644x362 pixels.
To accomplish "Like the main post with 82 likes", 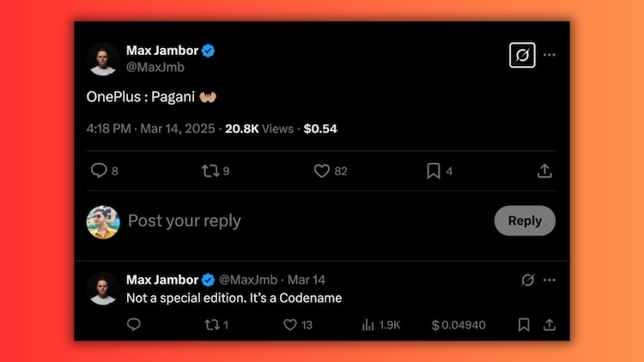I will [322, 171].
